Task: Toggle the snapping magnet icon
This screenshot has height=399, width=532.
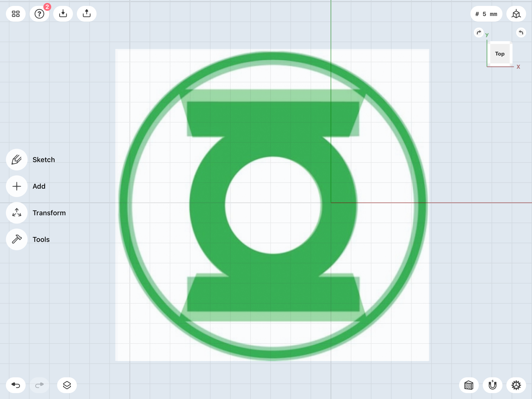Action: 493,385
